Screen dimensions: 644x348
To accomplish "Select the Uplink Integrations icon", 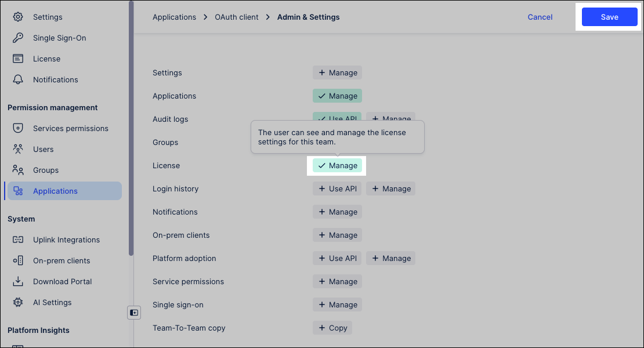I will coord(17,240).
